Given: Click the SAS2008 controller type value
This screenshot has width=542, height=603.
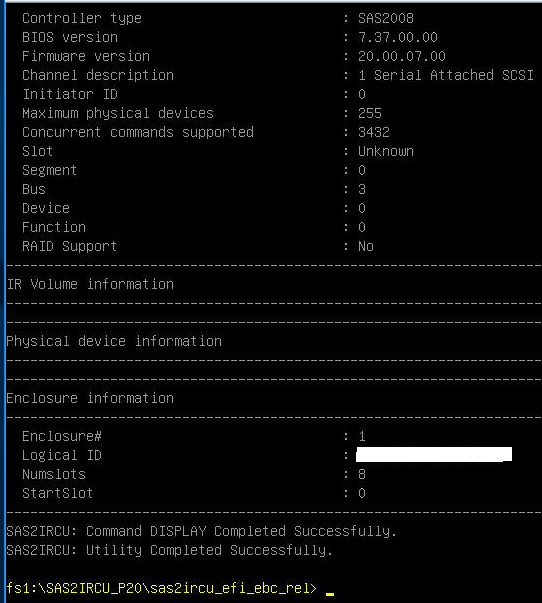Looking at the screenshot, I should tap(386, 18).
